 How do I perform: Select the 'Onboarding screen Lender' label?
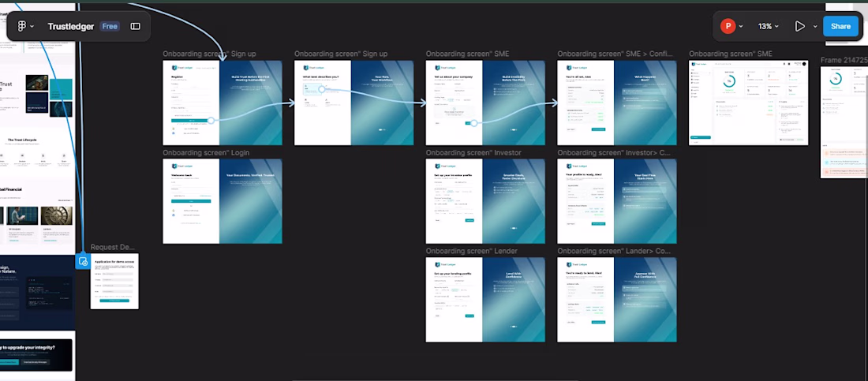(x=472, y=251)
